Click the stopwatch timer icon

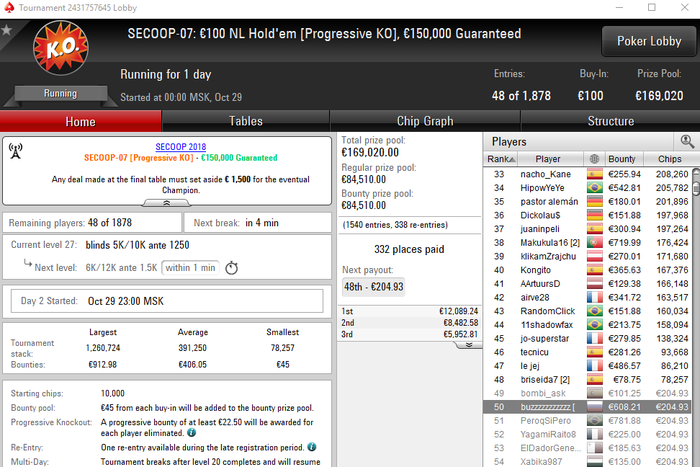click(231, 268)
